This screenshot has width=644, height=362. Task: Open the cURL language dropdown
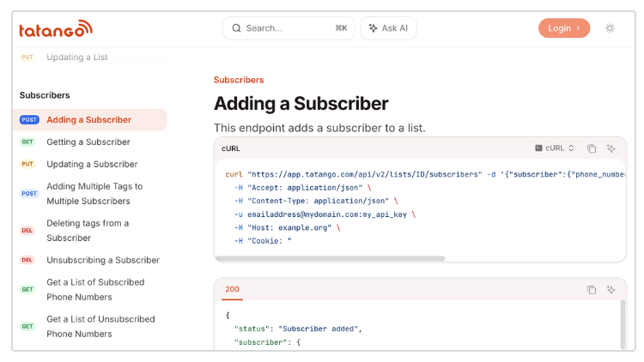coord(555,148)
